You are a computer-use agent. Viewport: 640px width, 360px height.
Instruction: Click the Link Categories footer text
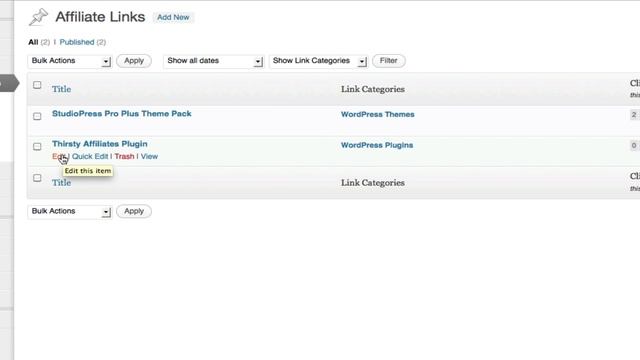point(373,183)
